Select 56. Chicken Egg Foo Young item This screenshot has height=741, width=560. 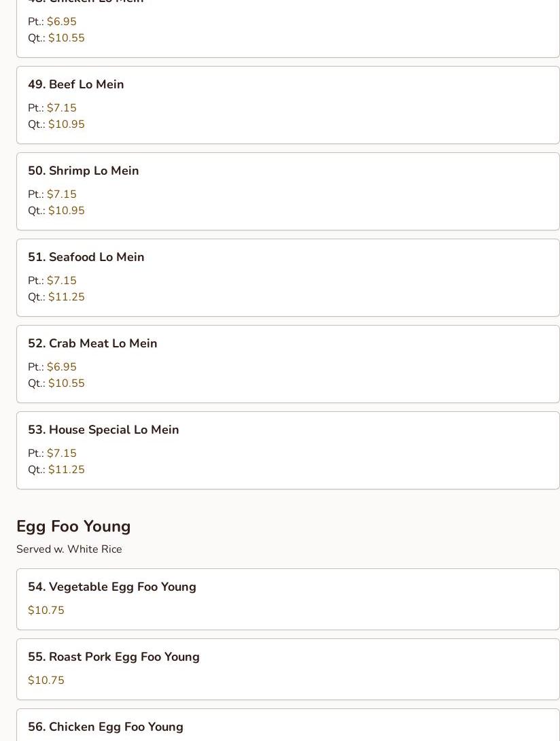coord(287,725)
